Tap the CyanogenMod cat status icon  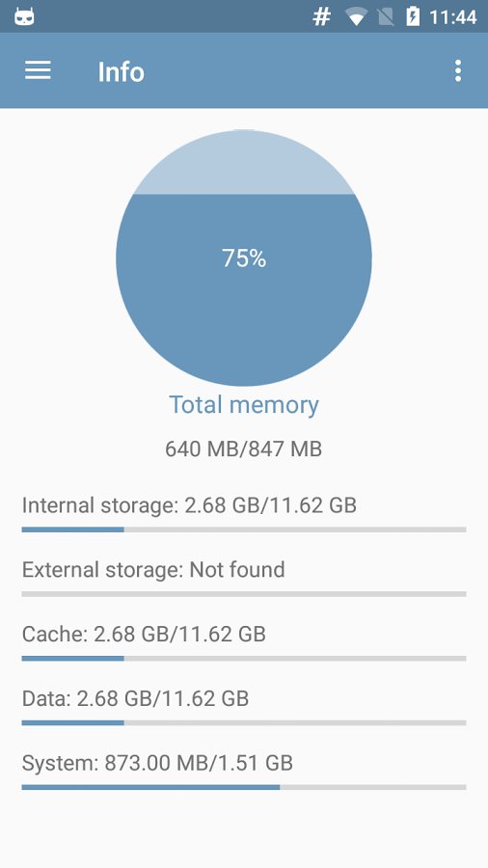click(x=24, y=17)
